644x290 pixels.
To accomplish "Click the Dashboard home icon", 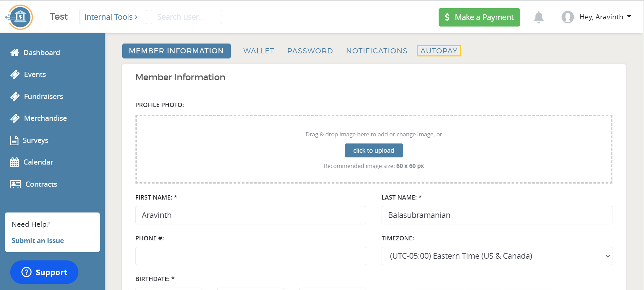I will coord(15,53).
